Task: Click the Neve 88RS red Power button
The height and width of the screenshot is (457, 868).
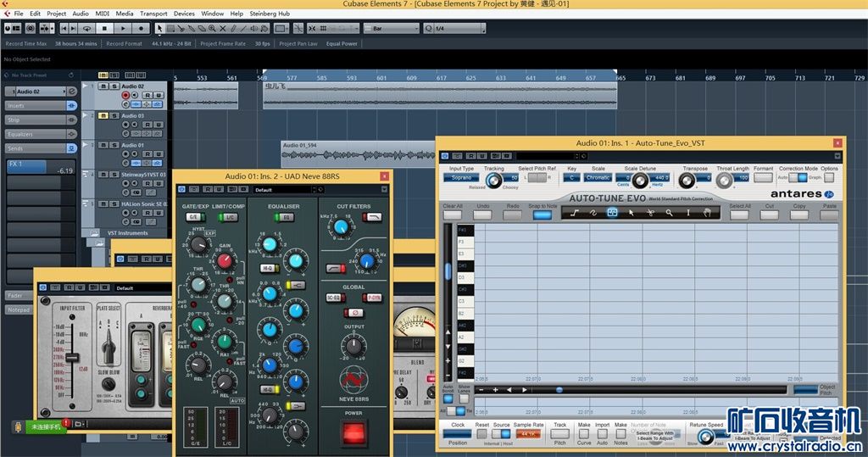Action: 353,433
